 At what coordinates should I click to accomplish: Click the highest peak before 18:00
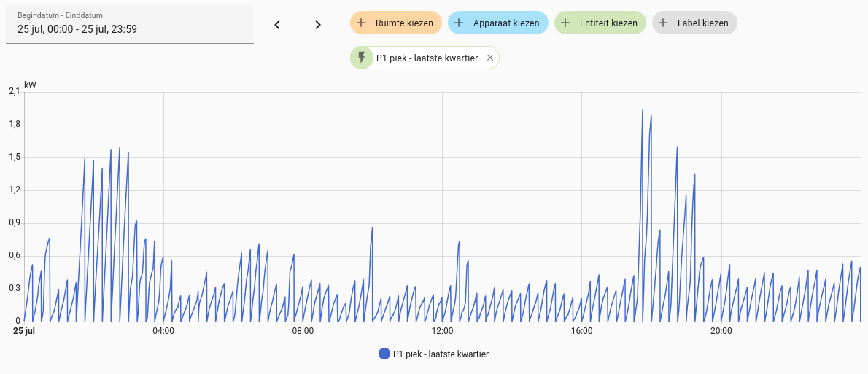coord(642,111)
